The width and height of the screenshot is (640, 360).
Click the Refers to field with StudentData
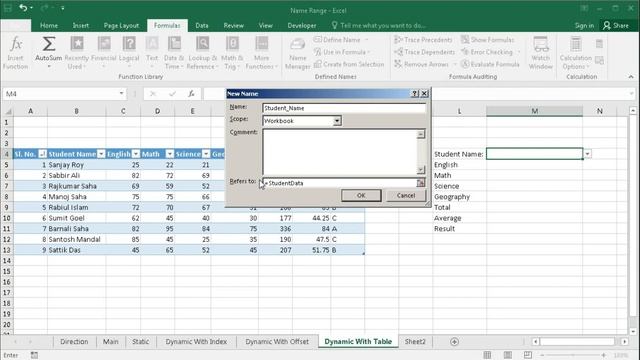click(340, 183)
